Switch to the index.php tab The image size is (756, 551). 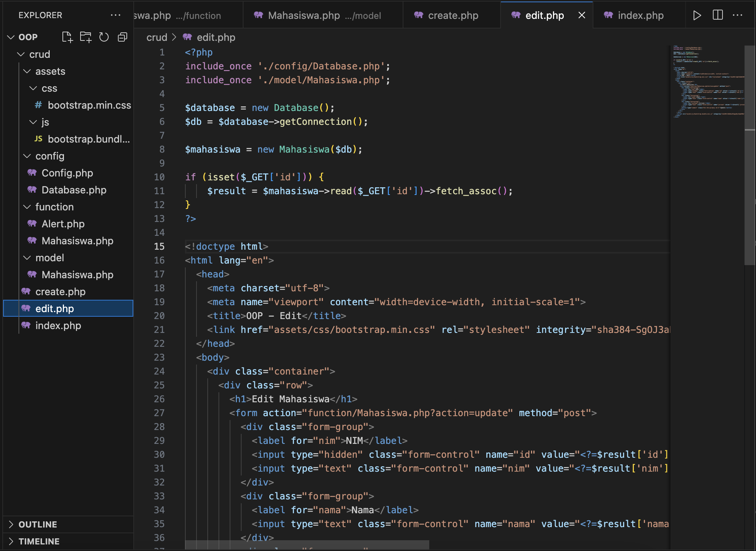click(x=640, y=15)
